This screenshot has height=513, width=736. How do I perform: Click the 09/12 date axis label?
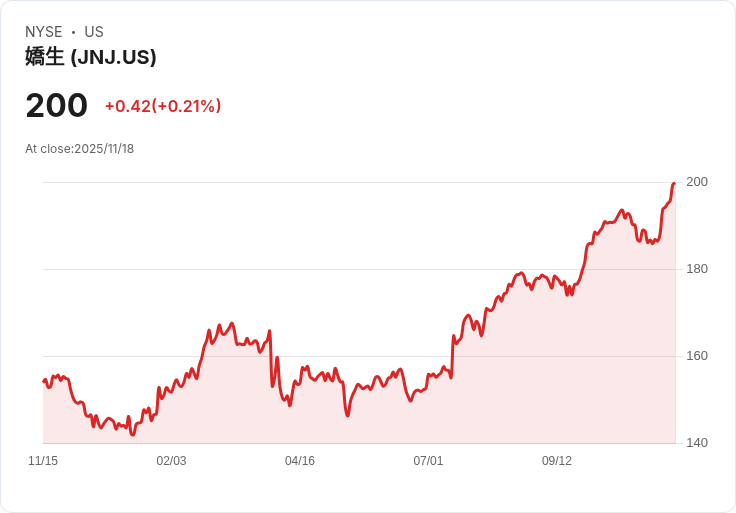[557, 461]
